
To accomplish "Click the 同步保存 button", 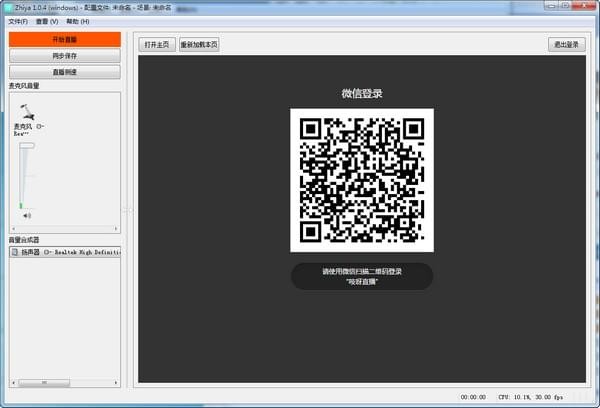I will [x=65, y=56].
